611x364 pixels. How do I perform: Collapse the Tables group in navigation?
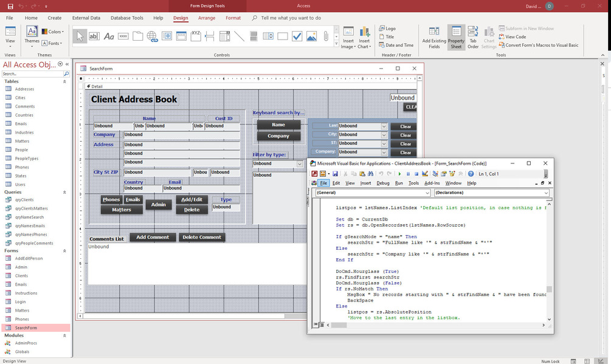tap(64, 81)
